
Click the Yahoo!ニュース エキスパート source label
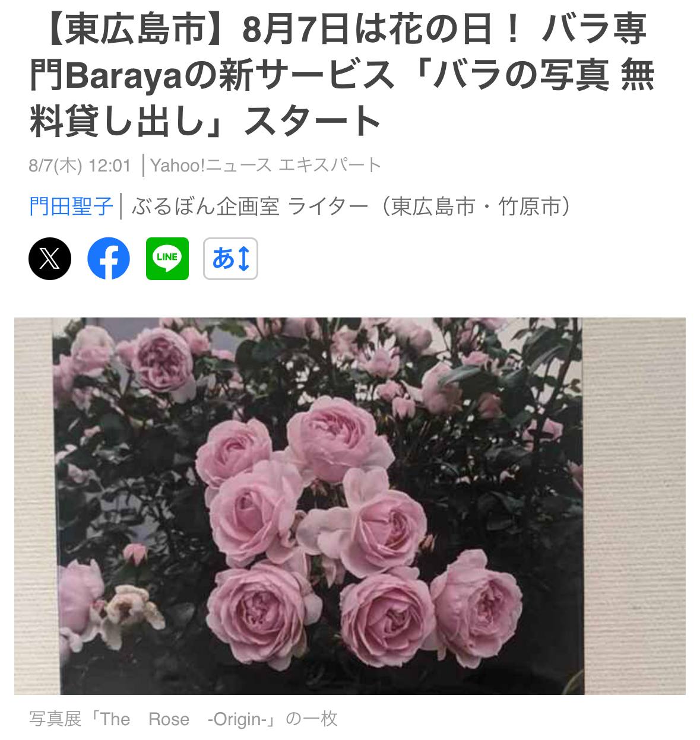[265, 165]
